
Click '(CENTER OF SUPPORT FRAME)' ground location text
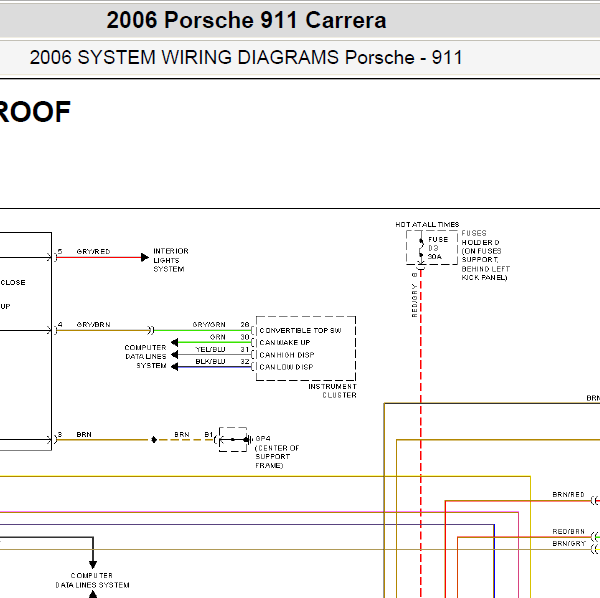pyautogui.click(x=277, y=456)
